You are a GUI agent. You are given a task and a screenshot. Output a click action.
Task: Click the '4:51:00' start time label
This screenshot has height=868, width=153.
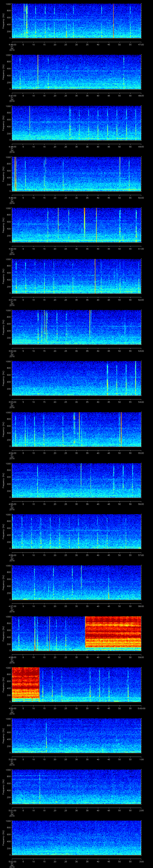(x=12, y=300)
